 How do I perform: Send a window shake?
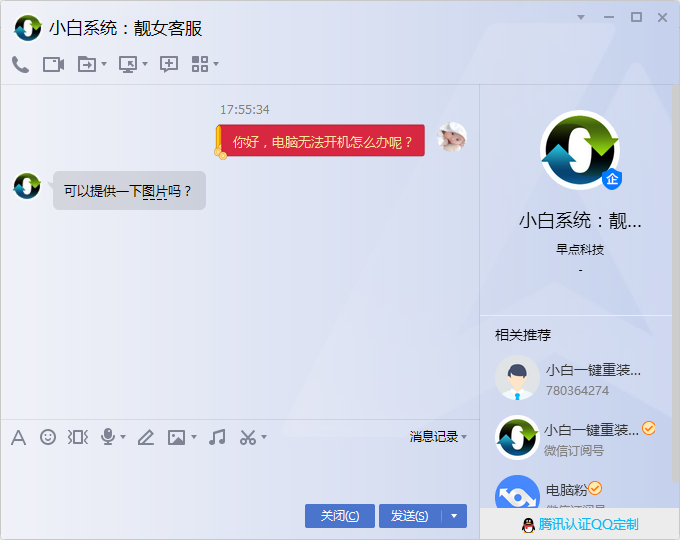click(78, 437)
